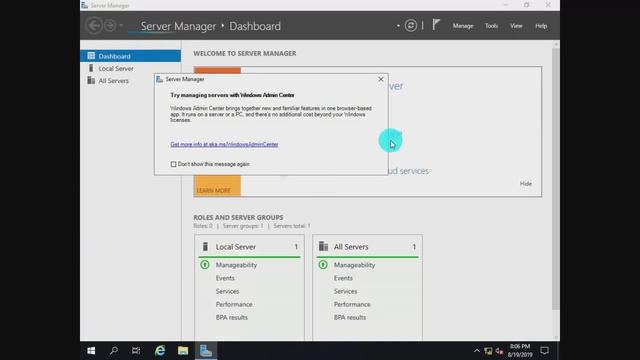Click the LEARN MORE tile
Screen dimensions: 640x360
tap(217, 186)
